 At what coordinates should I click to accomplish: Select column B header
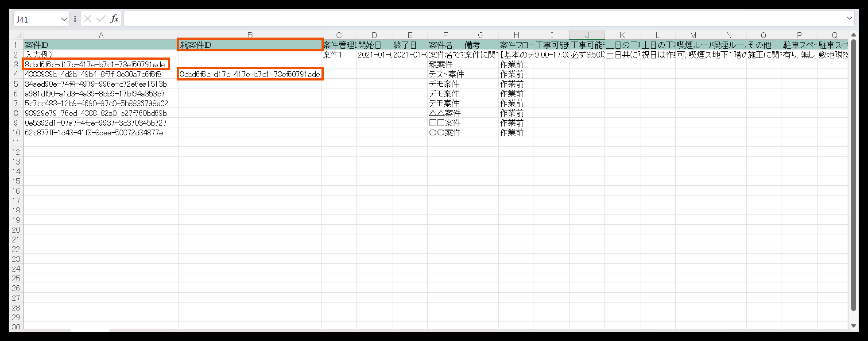(250, 35)
